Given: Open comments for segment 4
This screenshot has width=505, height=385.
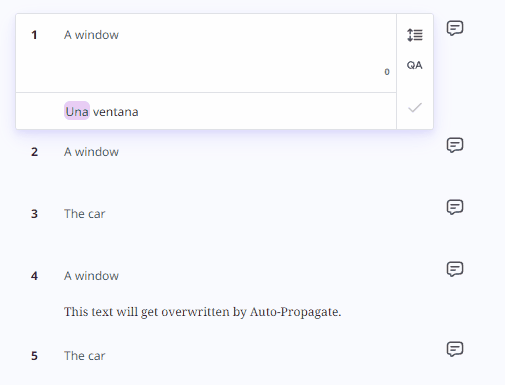Looking at the screenshot, I should pos(455,269).
